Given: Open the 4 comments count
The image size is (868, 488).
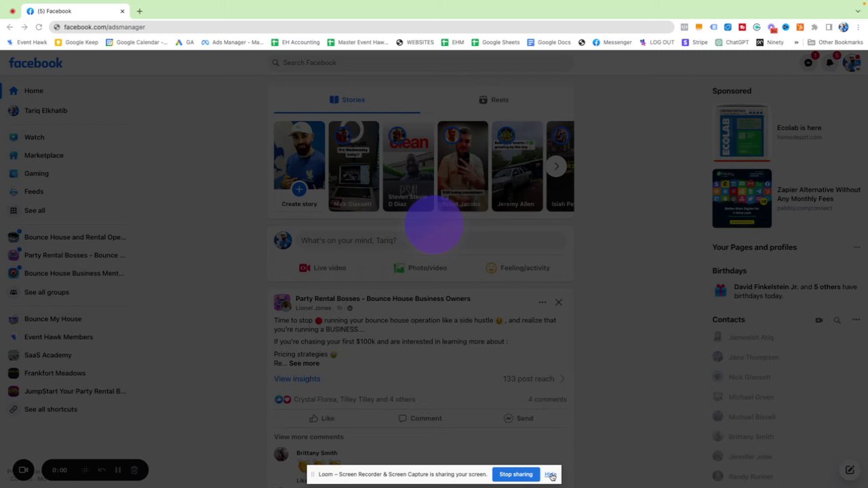Looking at the screenshot, I should (547, 399).
